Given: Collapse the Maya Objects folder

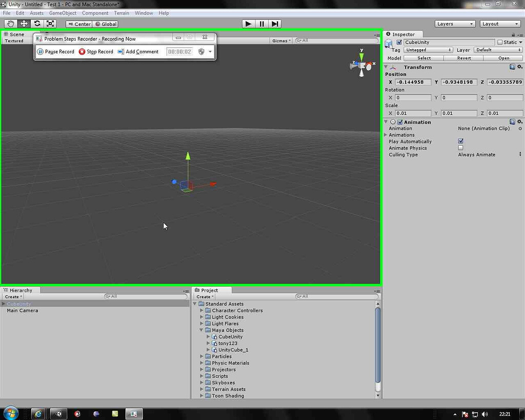Looking at the screenshot, I should coord(200,330).
